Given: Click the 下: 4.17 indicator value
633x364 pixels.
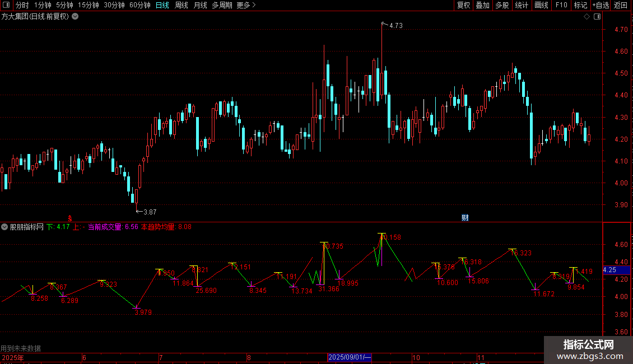Looking at the screenshot, I should tap(58, 227).
